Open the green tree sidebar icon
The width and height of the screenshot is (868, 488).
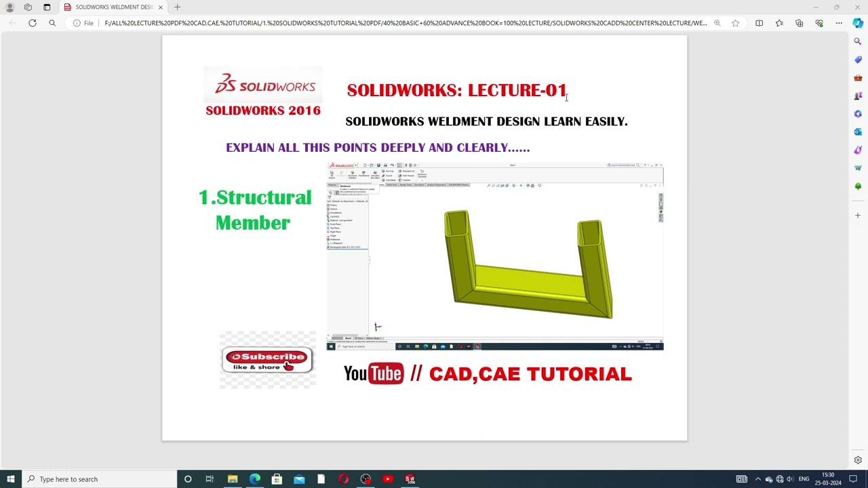click(858, 186)
